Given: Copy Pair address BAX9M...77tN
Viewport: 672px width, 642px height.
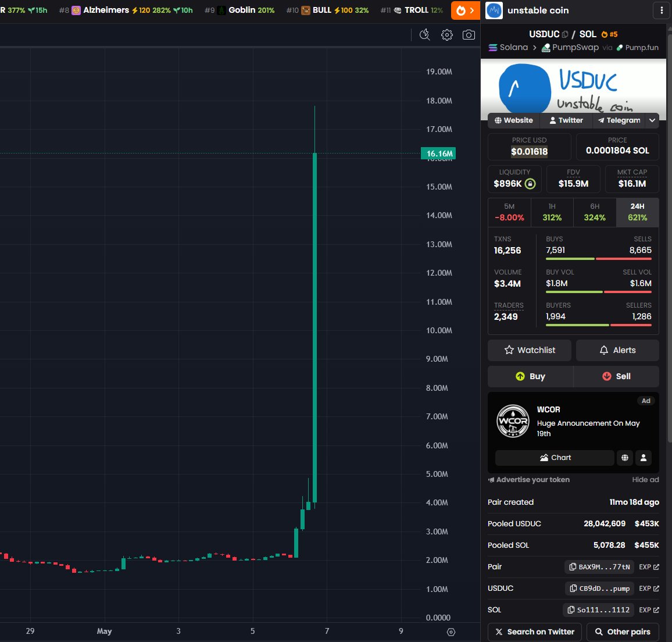Looking at the screenshot, I should pos(599,567).
